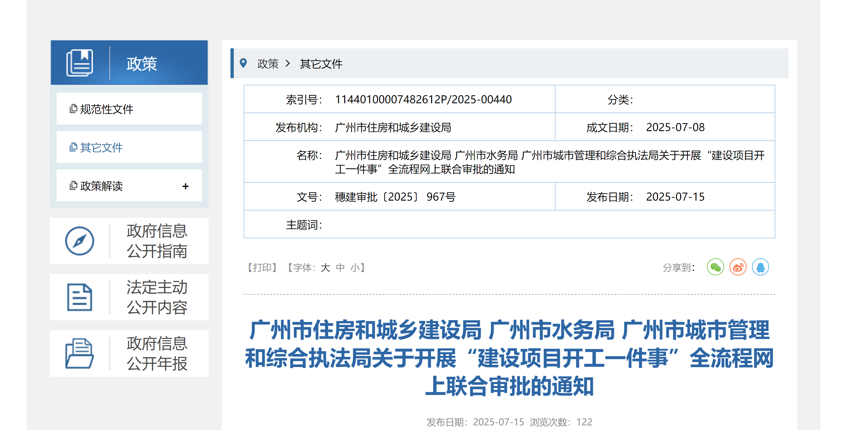Click the 索引号 label
The image size is (868, 430).
click(x=304, y=100)
